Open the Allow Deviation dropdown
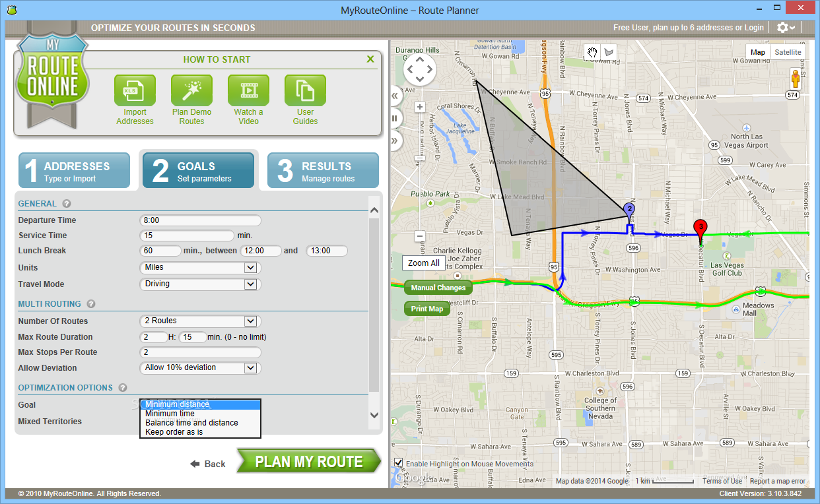The width and height of the screenshot is (820, 504). 201,368
